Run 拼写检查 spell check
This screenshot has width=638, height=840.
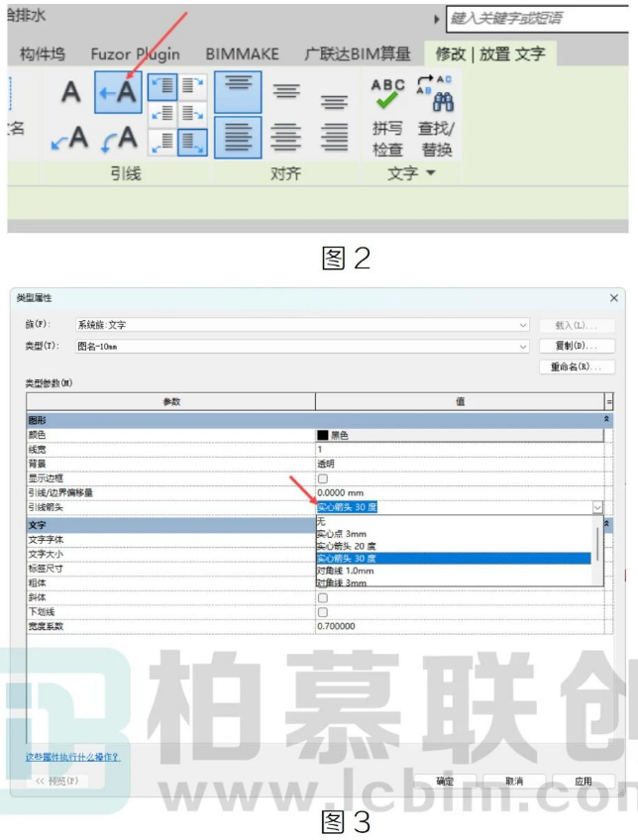pyautogui.click(x=387, y=117)
